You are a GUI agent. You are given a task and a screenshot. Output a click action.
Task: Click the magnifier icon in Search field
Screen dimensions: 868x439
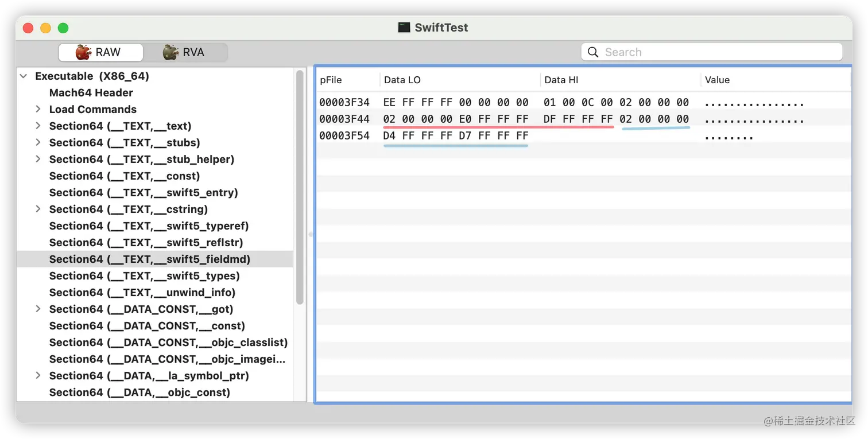click(x=593, y=52)
